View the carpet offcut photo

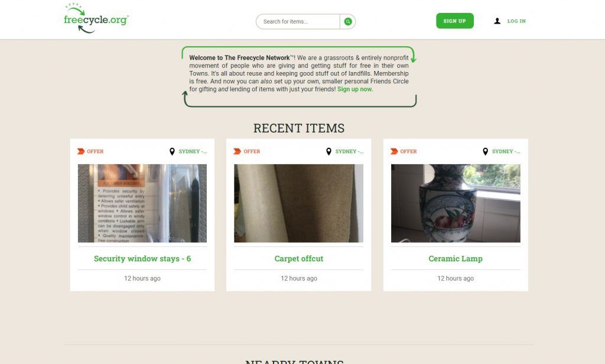(298, 203)
